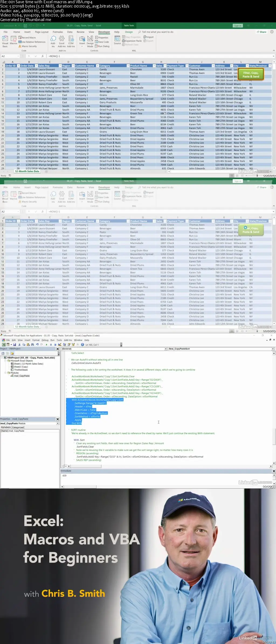Open COM Add-ins in the top Excel frame
Image resolution: width=276 pixels, height=644 pixels.
[x=71, y=41]
